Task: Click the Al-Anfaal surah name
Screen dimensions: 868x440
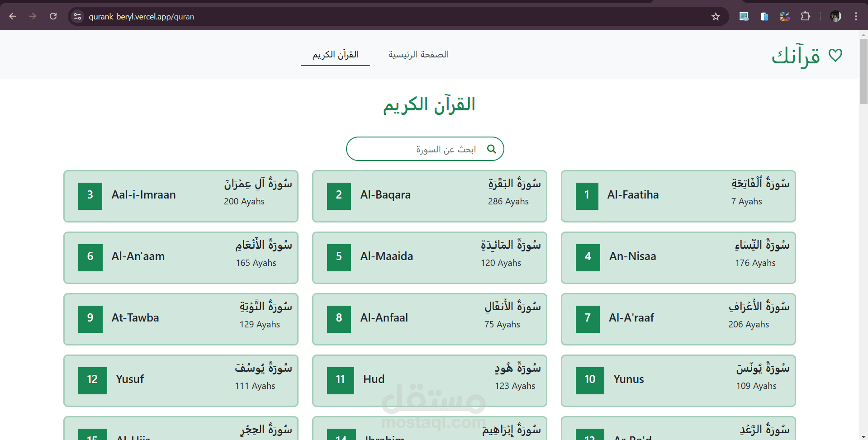Action: point(384,318)
